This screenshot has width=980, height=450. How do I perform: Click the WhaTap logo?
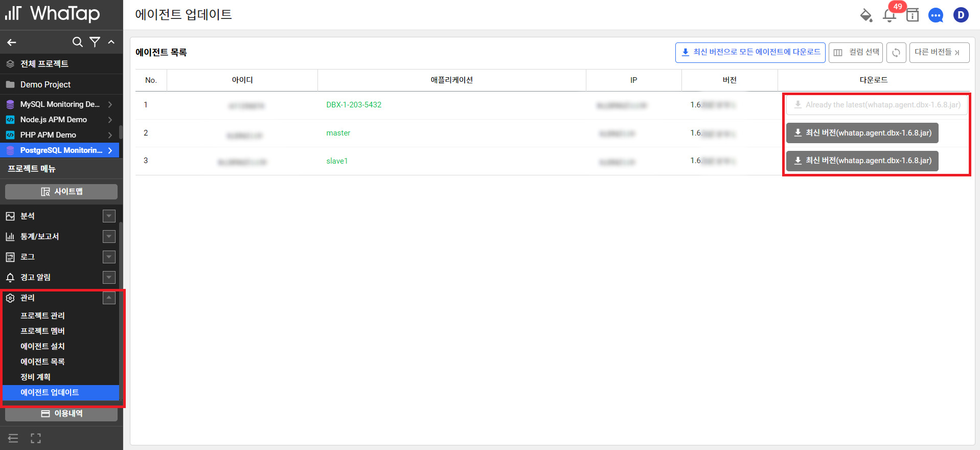(53, 14)
